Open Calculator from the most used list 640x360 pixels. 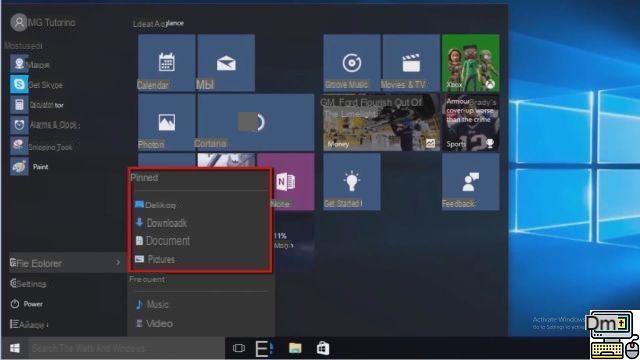pos(37,105)
